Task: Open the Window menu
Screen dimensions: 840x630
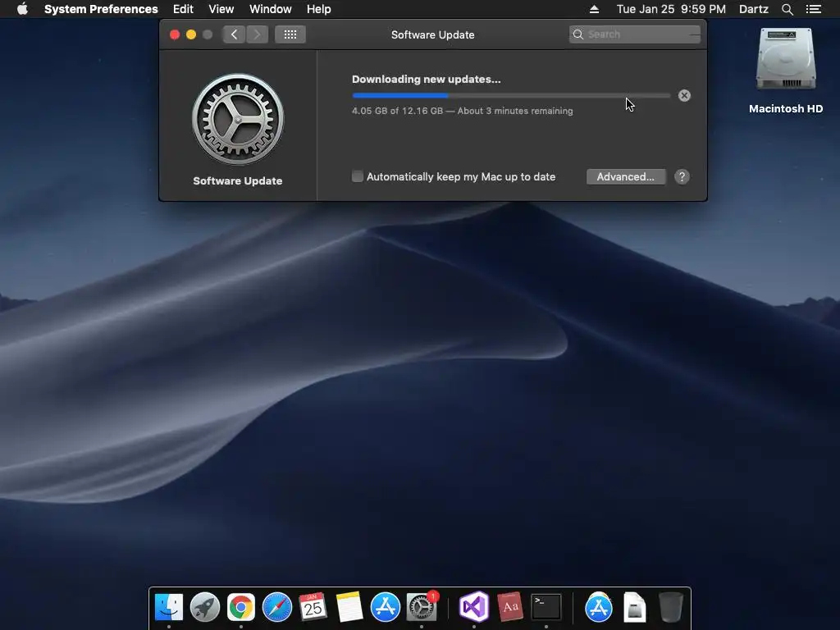Action: pos(271,9)
